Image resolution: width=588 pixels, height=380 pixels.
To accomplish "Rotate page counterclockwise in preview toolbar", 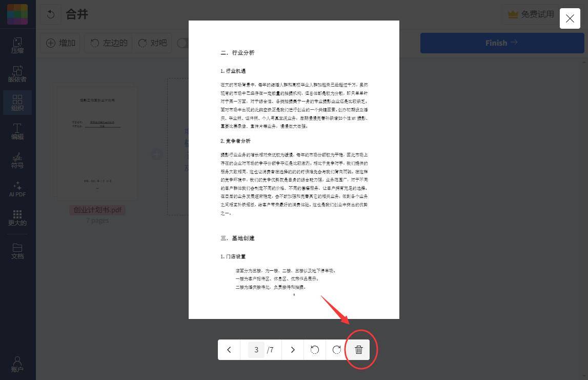I will (315, 350).
